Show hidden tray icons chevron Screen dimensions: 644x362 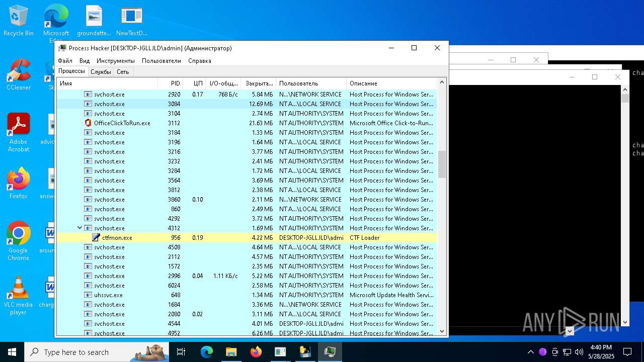(530, 352)
